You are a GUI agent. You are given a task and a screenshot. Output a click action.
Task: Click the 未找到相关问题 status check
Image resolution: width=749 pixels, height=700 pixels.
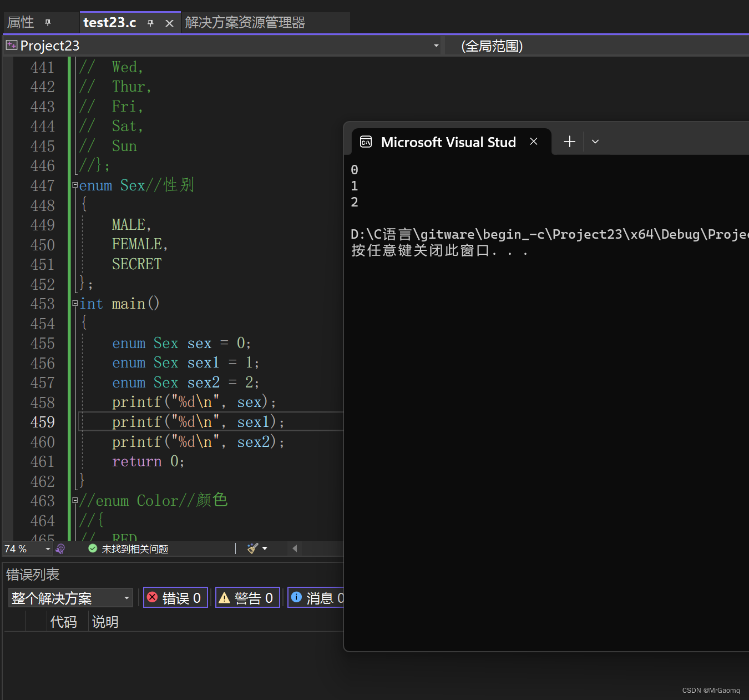tap(128, 548)
